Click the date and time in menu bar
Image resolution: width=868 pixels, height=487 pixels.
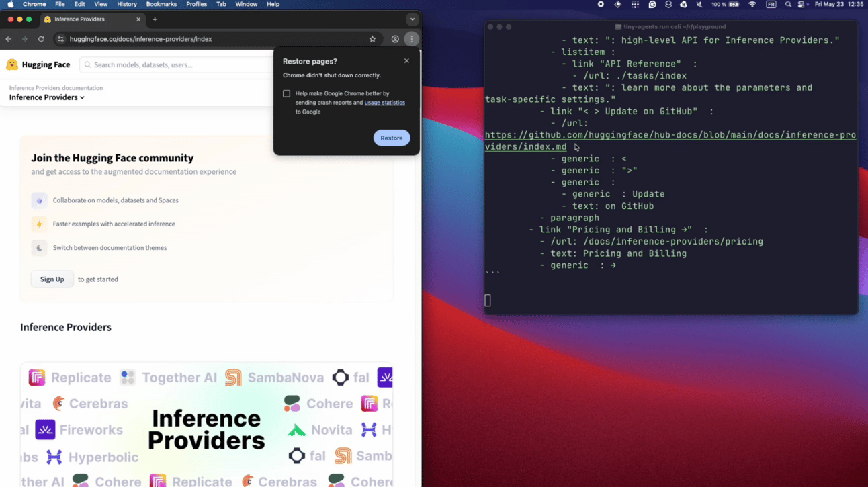tap(839, 4)
